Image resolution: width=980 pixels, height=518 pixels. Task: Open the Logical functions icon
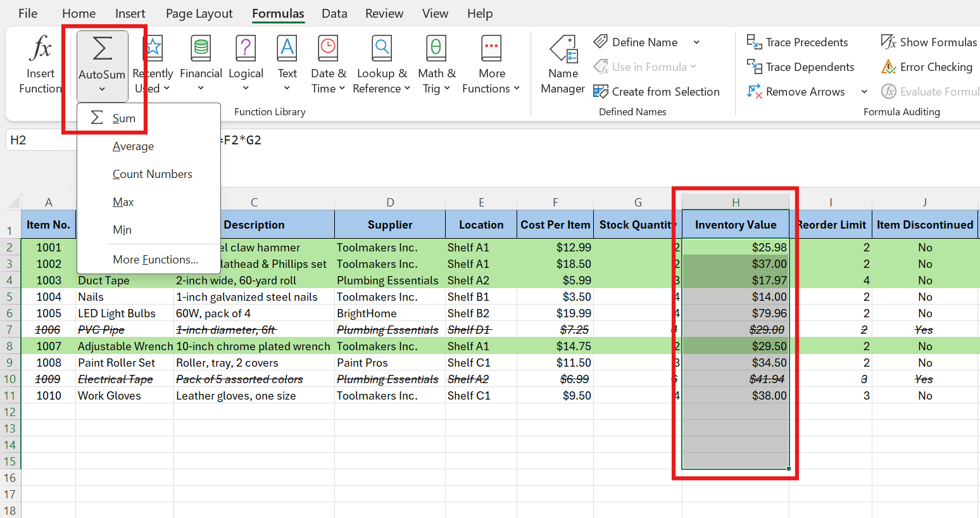pos(246,49)
